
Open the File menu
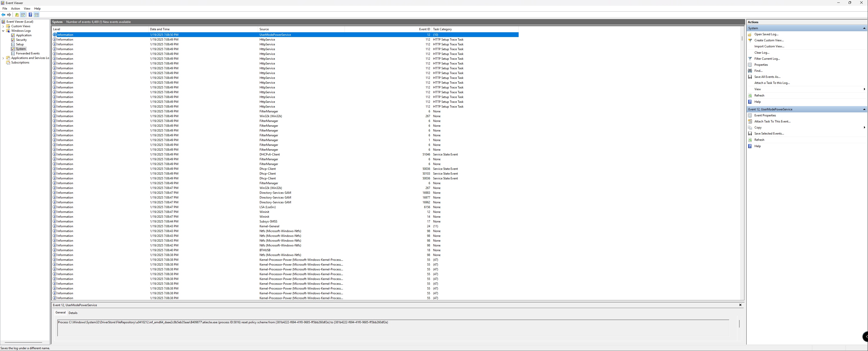click(x=5, y=9)
